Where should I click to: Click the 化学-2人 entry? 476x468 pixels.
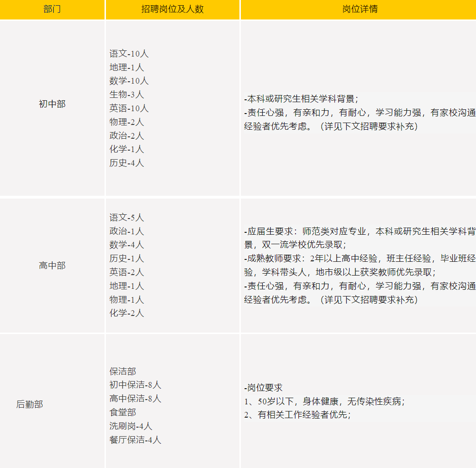(126, 313)
